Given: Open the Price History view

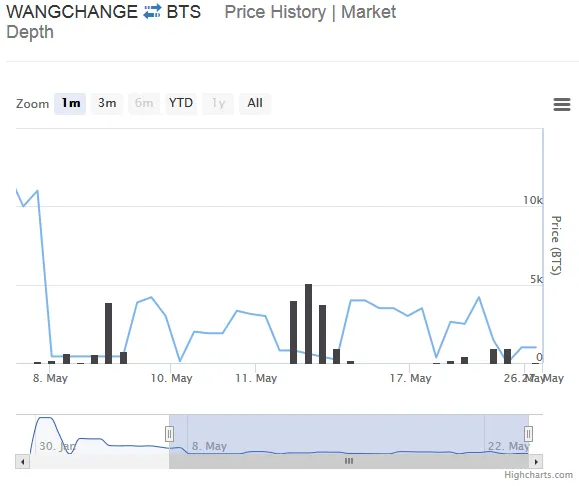Looking at the screenshot, I should coord(275,12).
